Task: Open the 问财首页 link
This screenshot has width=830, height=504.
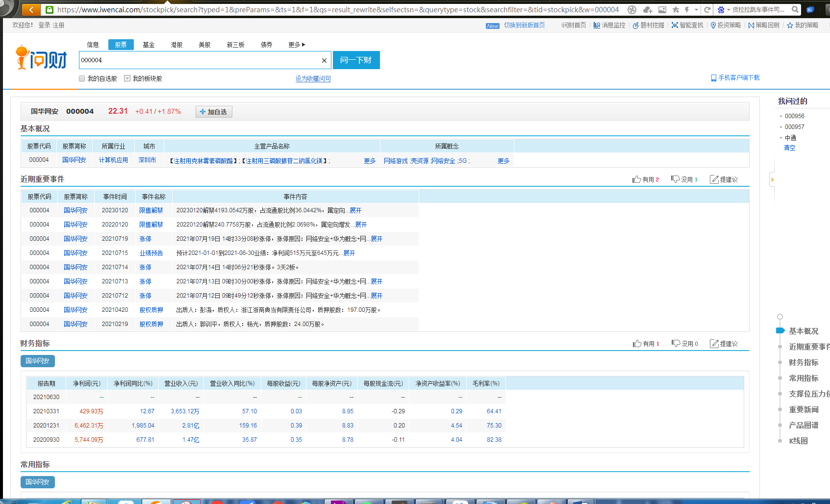Action: click(574, 25)
